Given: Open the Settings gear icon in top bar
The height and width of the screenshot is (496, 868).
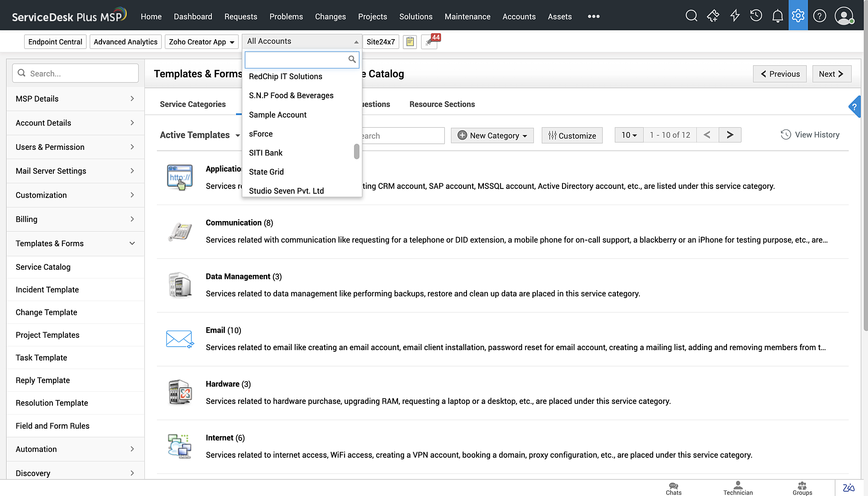Looking at the screenshot, I should [x=798, y=16].
